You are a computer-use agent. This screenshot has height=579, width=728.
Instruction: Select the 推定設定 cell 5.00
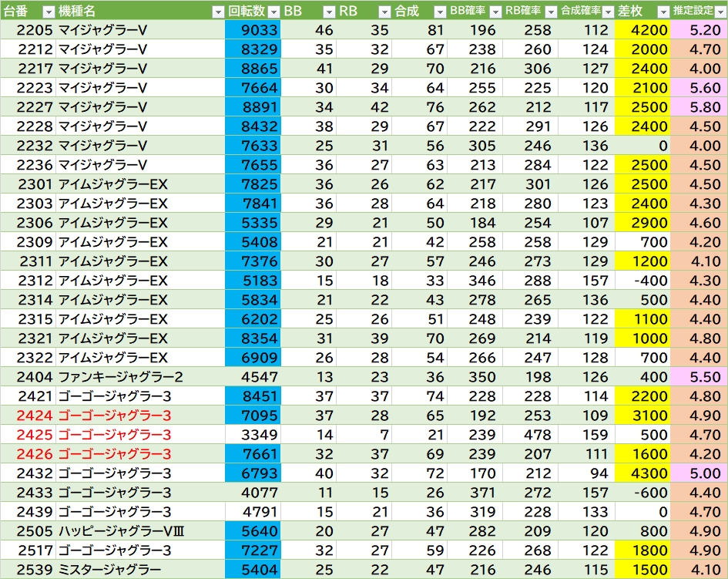pyautogui.click(x=699, y=473)
